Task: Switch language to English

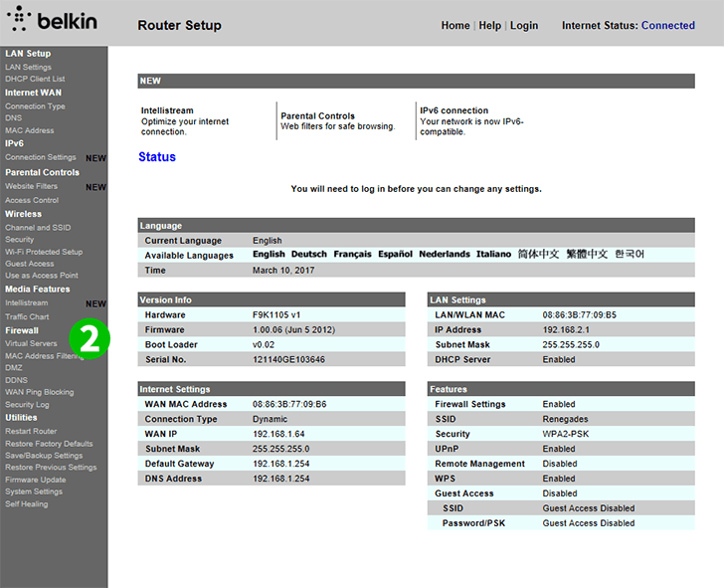Action: coord(269,254)
